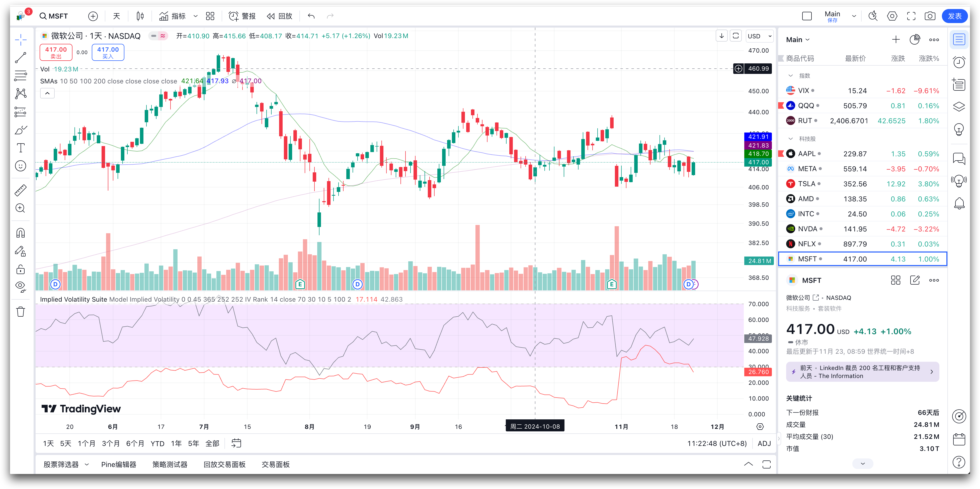
Task: Collapse the indicator legend chevron
Action: pyautogui.click(x=47, y=93)
